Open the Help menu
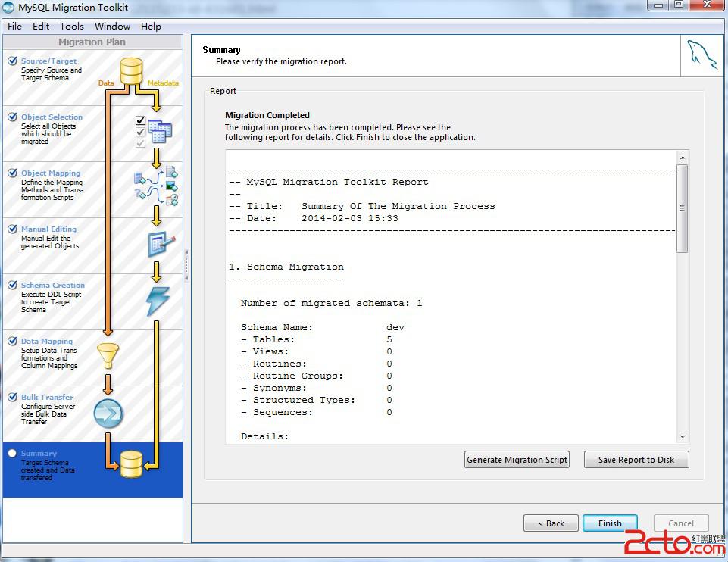The height and width of the screenshot is (562, 728). 151,27
